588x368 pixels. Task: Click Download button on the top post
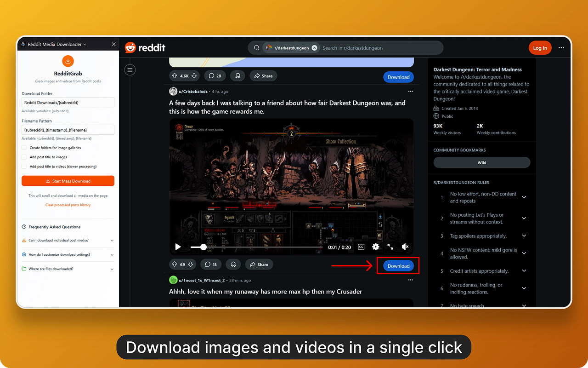point(398,77)
